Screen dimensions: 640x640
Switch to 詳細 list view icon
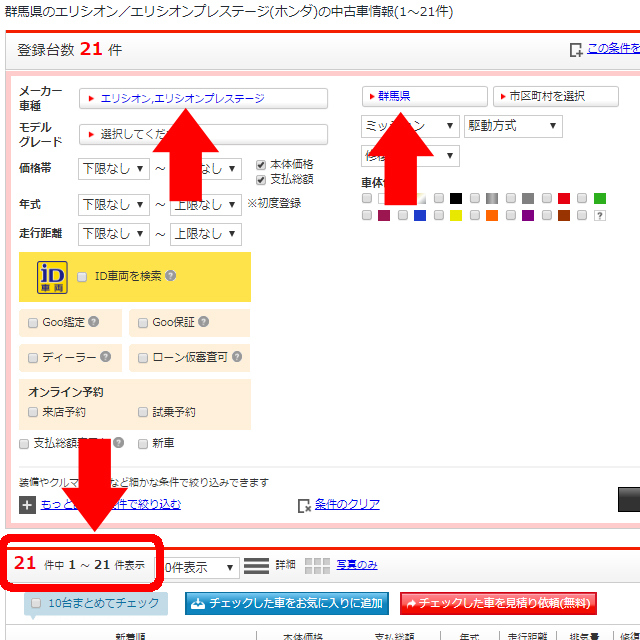tap(256, 566)
